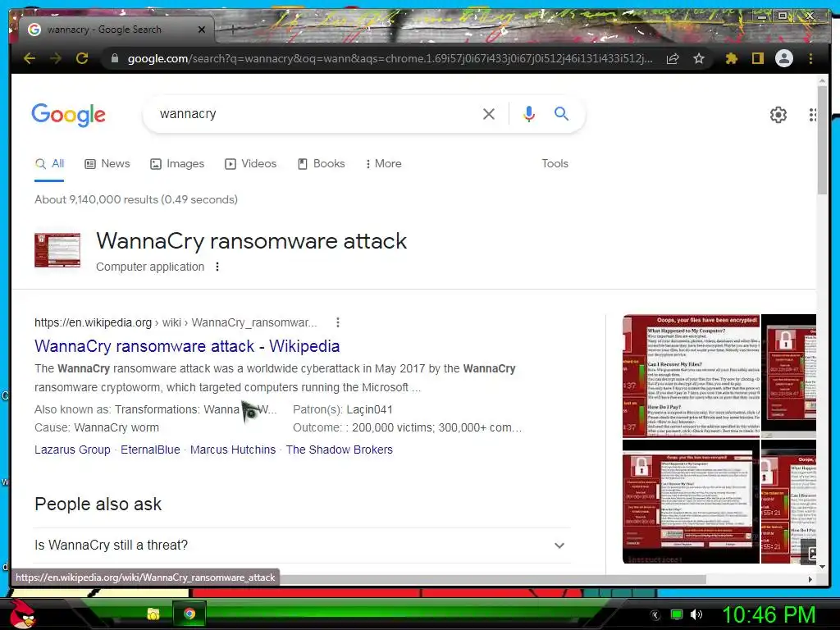Select the All search tab
The width and height of the screenshot is (840, 630).
point(49,164)
